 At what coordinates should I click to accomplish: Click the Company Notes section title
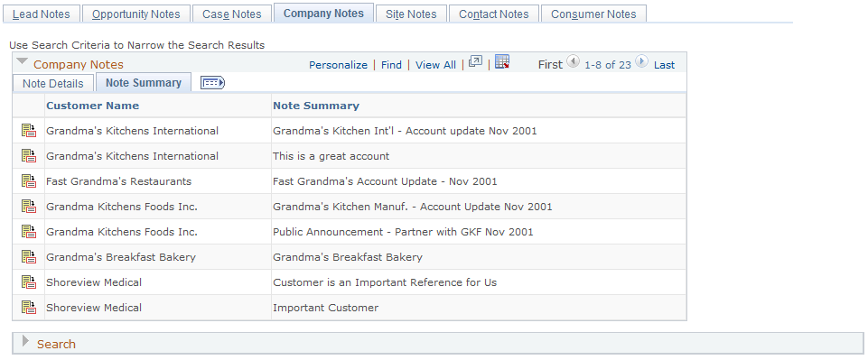79,65
